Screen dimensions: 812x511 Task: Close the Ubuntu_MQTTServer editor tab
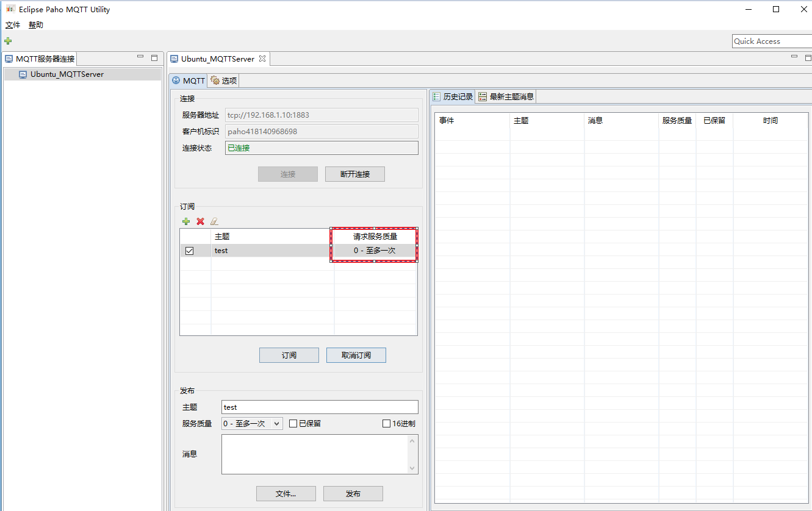(x=262, y=59)
